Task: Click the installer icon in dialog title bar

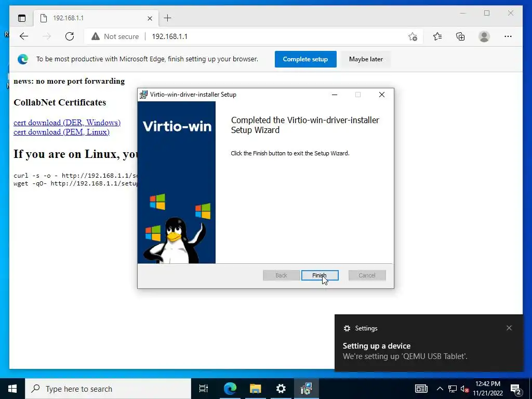Action: (143, 95)
